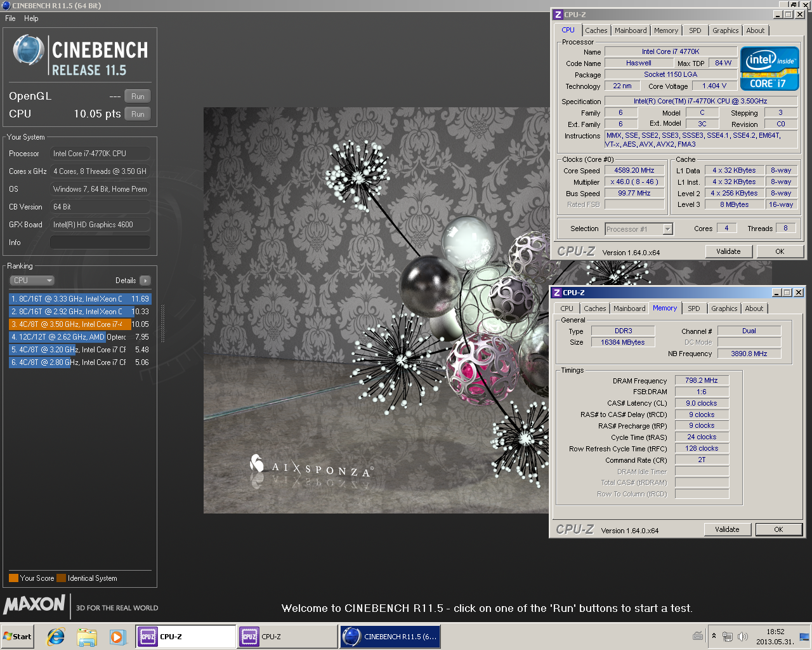Run the CPU benchmark test

(138, 114)
